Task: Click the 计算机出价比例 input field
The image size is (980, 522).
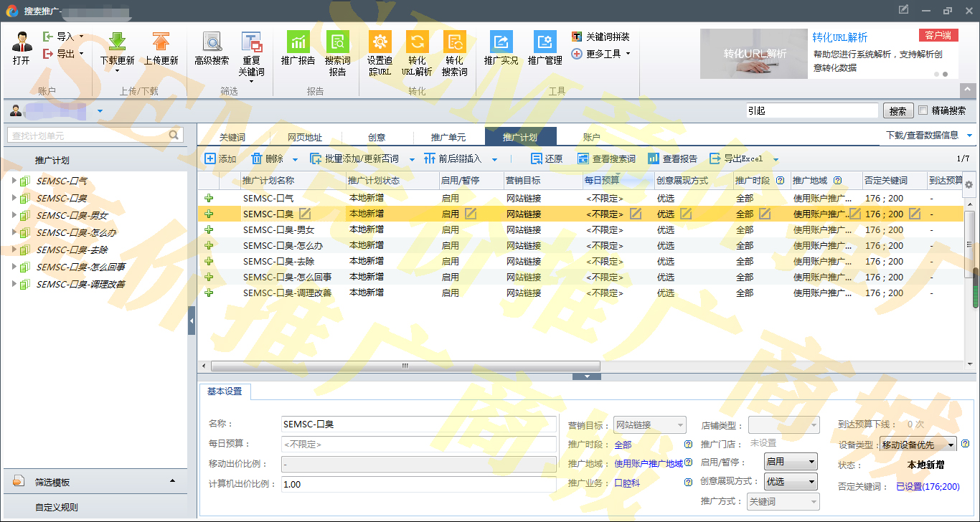Action: pos(418,485)
